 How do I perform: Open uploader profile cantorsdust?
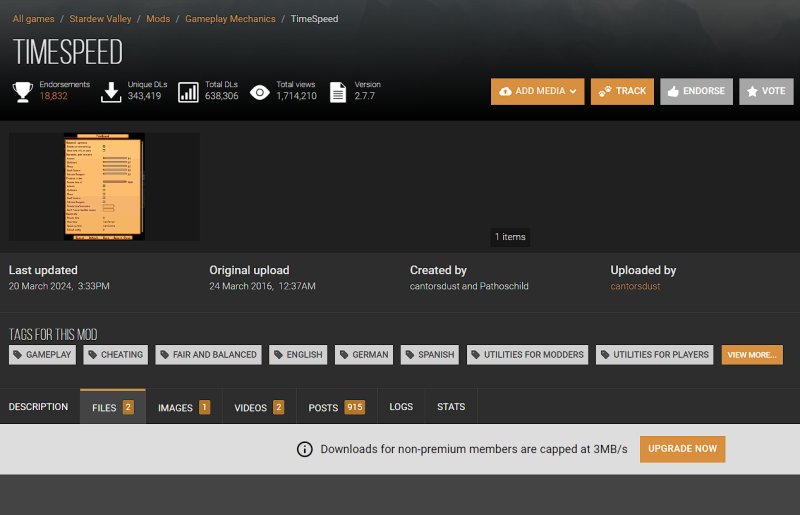(635, 286)
